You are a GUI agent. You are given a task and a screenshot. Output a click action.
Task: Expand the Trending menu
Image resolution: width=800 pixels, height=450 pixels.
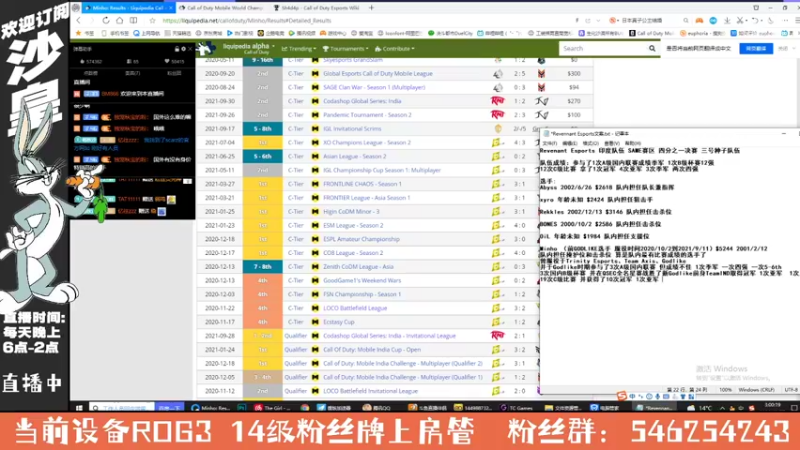[x=298, y=48]
